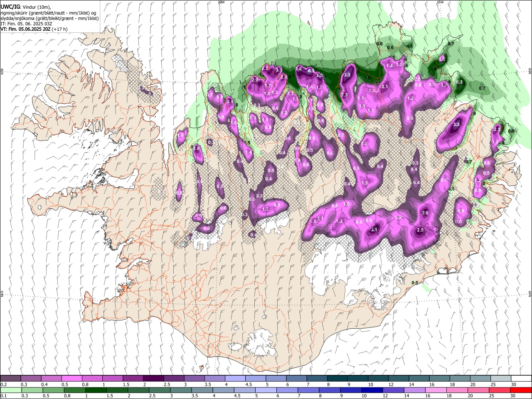Click the 30 label on the lower legend row
Screen dimensions: 532x399
coord(513,396)
